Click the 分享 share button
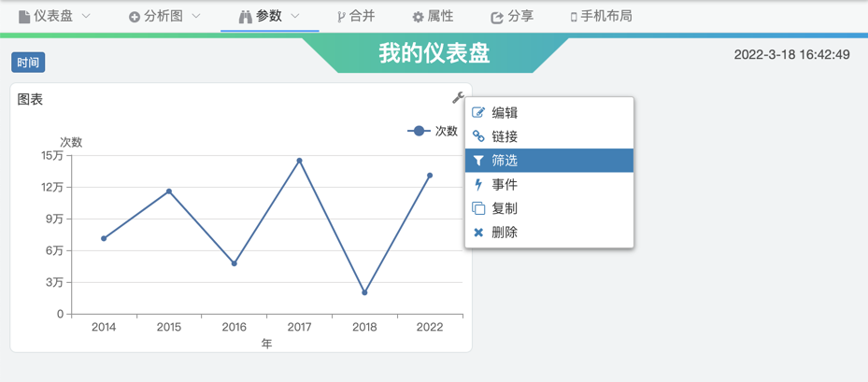The image size is (868, 382). tap(512, 16)
